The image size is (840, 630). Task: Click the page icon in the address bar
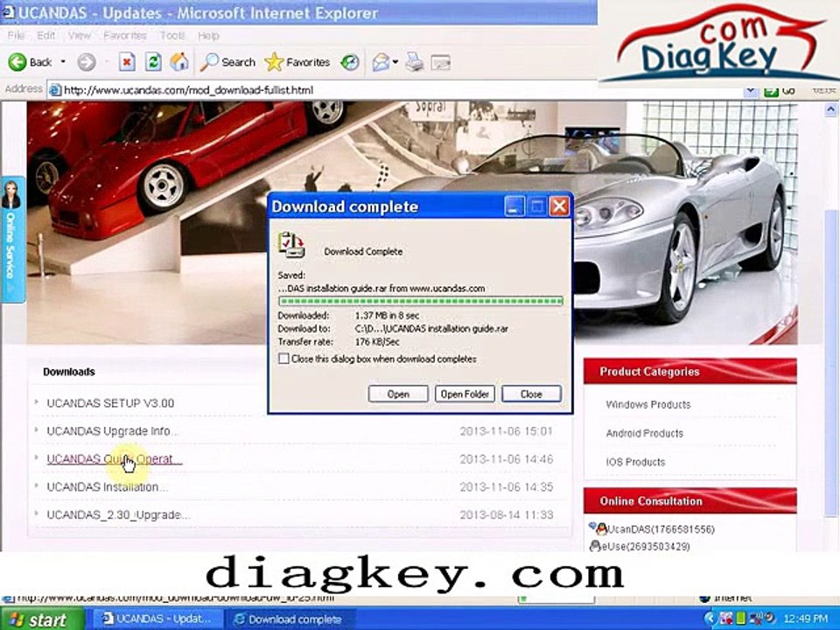pos(54,90)
